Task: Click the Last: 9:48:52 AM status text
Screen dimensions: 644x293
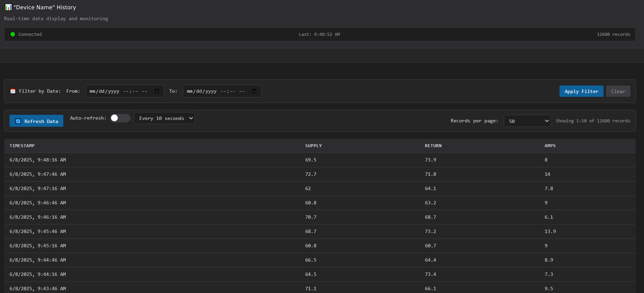Action: (x=319, y=34)
